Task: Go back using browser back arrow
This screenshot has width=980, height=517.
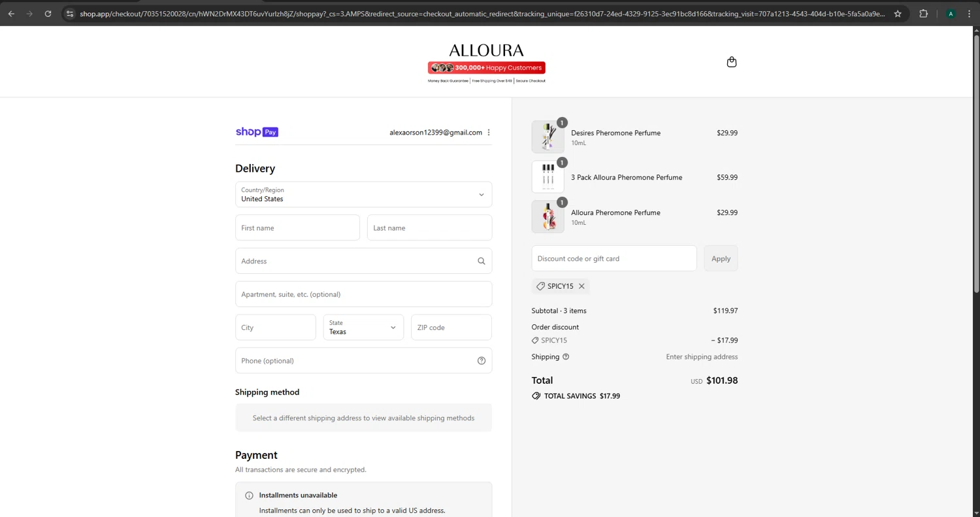Action: point(11,13)
